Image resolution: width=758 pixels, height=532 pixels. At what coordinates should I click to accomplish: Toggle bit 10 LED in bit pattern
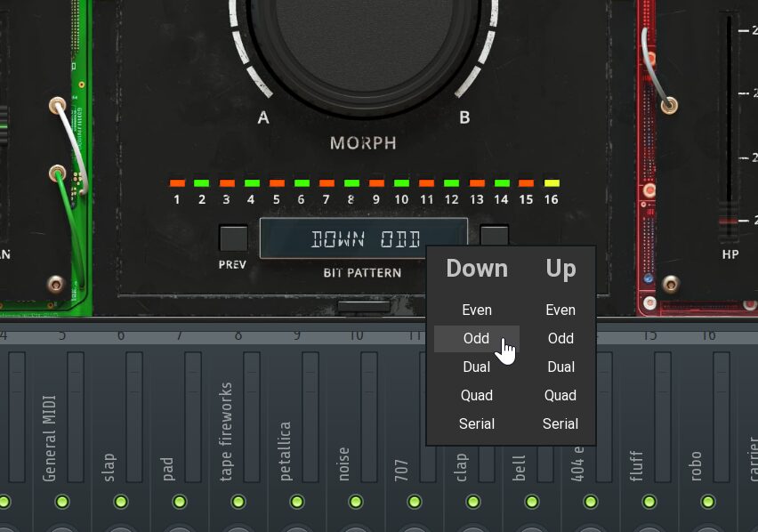pyautogui.click(x=402, y=183)
